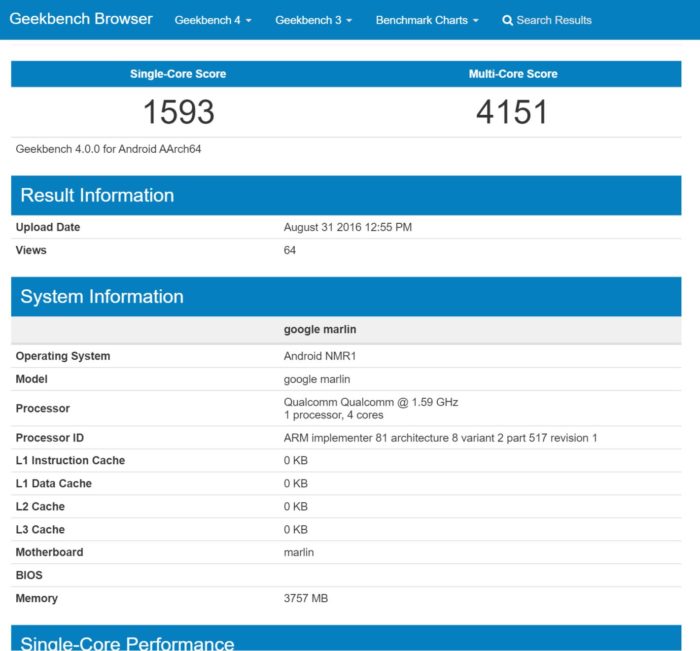This screenshot has height=651, width=700.
Task: Select the views count 64
Action: coord(290,250)
